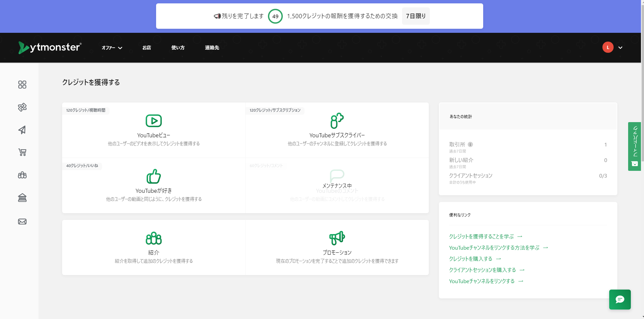
Task: Click the メンテナンス中 comment card
Action: click(337, 185)
